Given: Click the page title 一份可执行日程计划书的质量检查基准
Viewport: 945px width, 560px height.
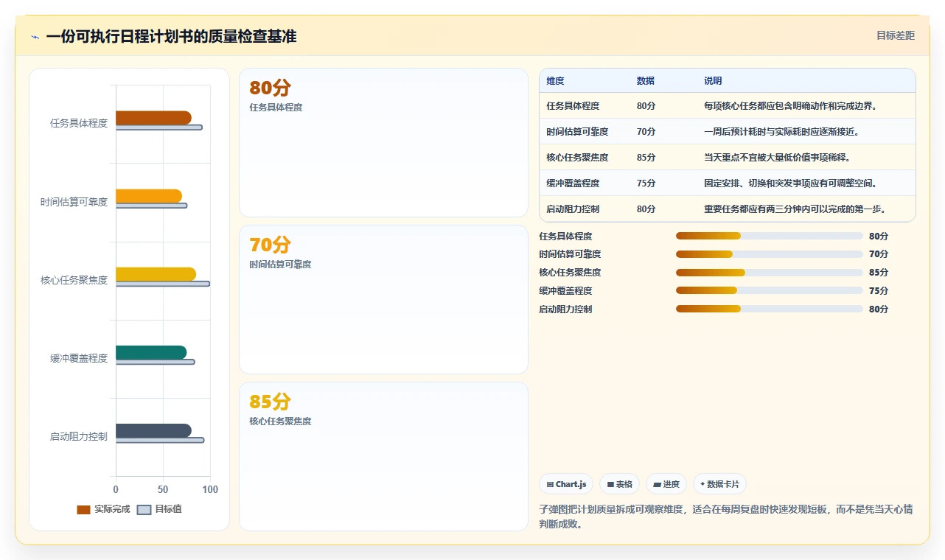Looking at the screenshot, I should point(171,36).
